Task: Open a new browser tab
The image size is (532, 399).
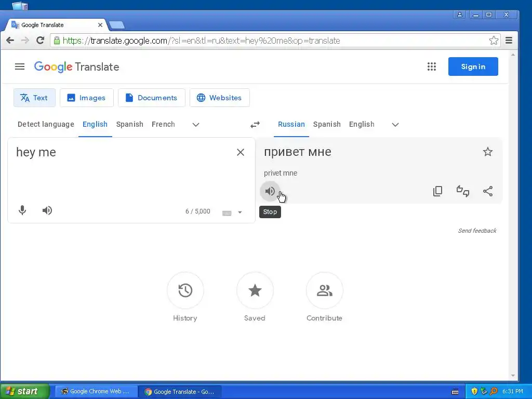Action: coord(117,25)
